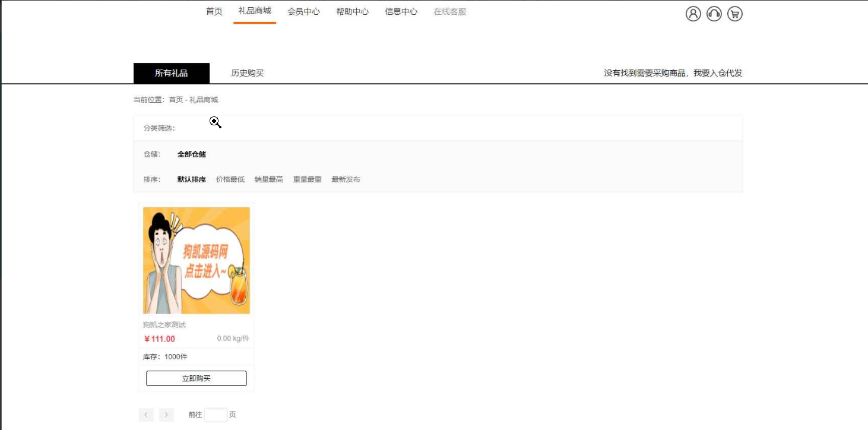The width and height of the screenshot is (868, 430).
Task: Click product title 狗凯之家测试
Action: [x=164, y=325]
